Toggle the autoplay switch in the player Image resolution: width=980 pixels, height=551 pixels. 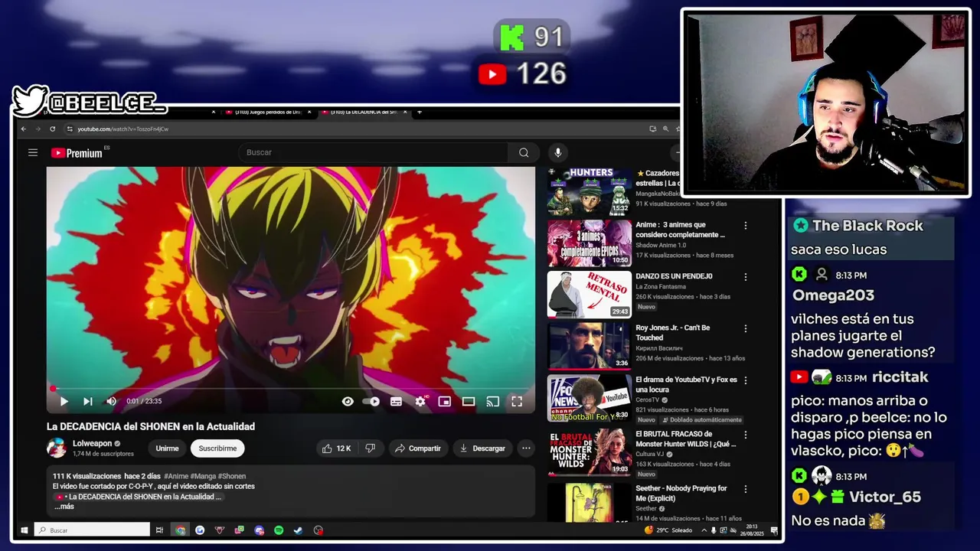point(371,401)
